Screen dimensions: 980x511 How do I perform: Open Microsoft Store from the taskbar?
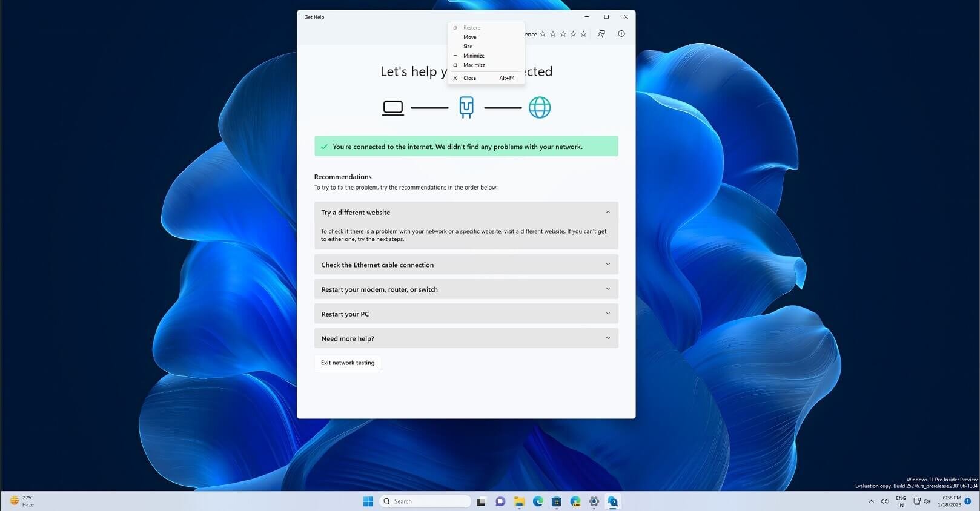pos(557,501)
